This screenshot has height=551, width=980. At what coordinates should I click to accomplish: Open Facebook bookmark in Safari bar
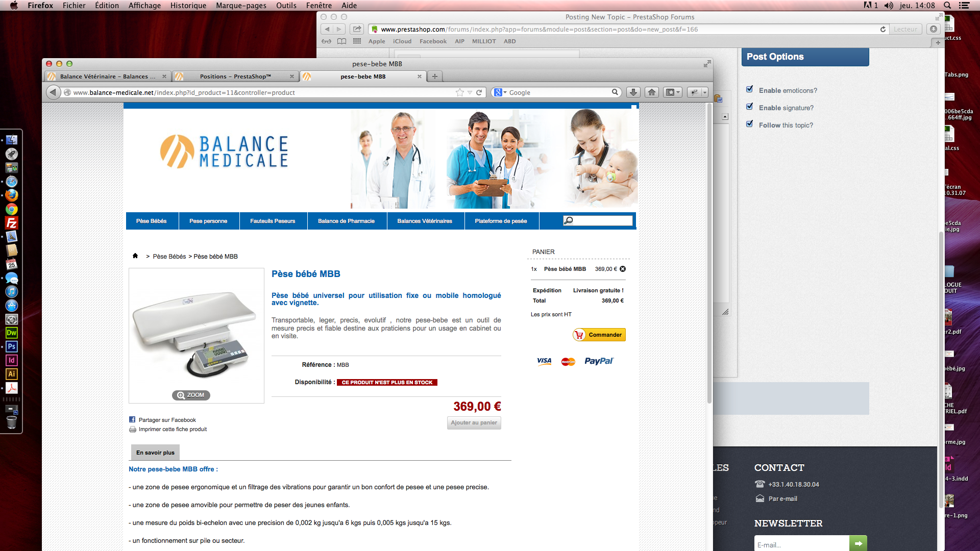click(433, 41)
